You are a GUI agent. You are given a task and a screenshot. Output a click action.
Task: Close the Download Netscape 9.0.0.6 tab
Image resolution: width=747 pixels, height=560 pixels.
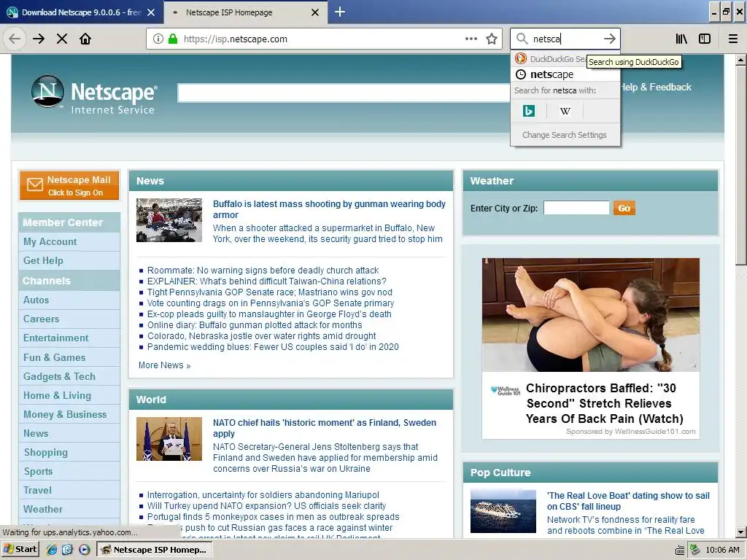151,12
